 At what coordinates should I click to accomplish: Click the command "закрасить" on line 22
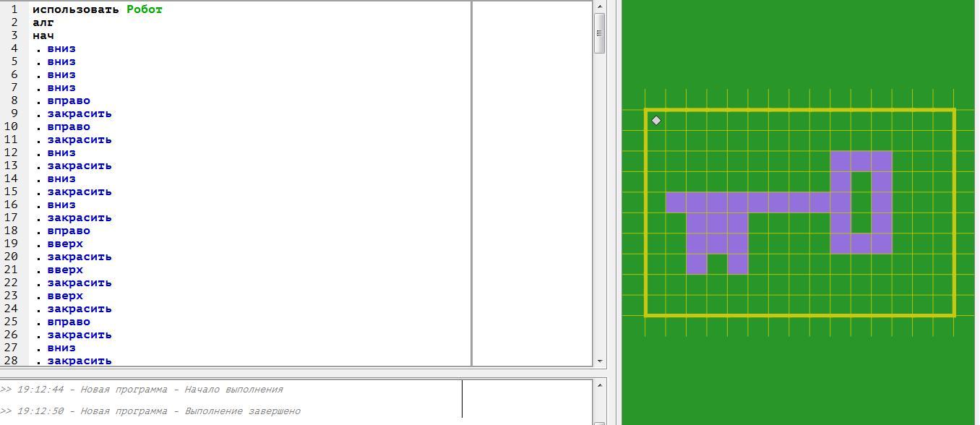[79, 283]
